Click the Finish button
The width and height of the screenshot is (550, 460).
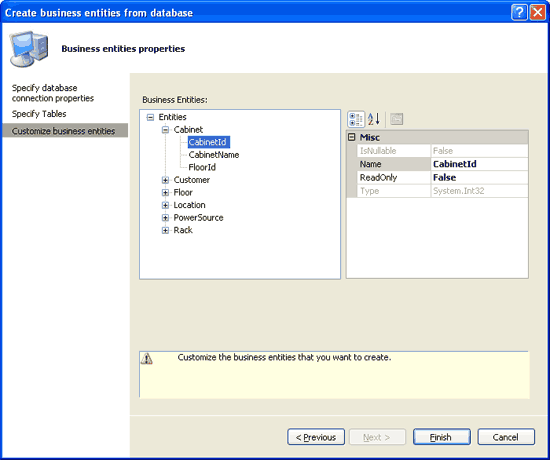pyautogui.click(x=442, y=437)
